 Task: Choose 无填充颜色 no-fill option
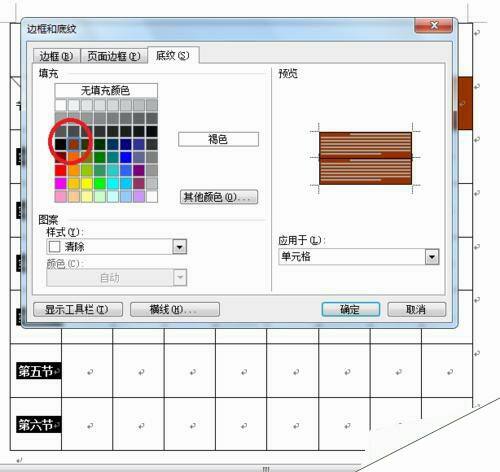coord(106,90)
